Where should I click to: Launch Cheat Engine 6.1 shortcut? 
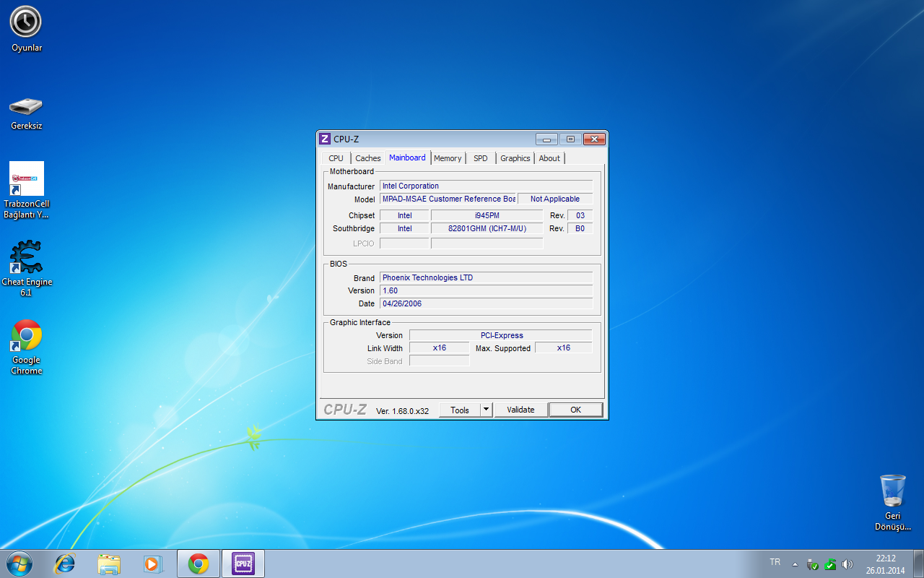26,269
